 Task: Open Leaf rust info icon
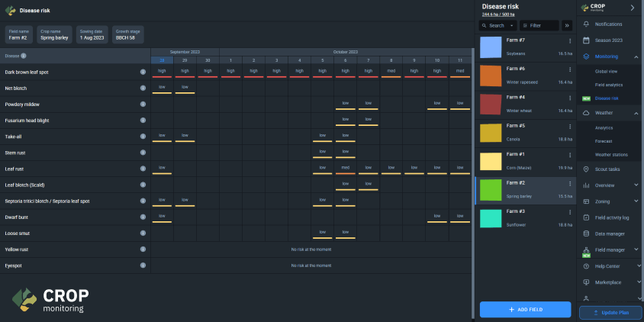coord(143,169)
